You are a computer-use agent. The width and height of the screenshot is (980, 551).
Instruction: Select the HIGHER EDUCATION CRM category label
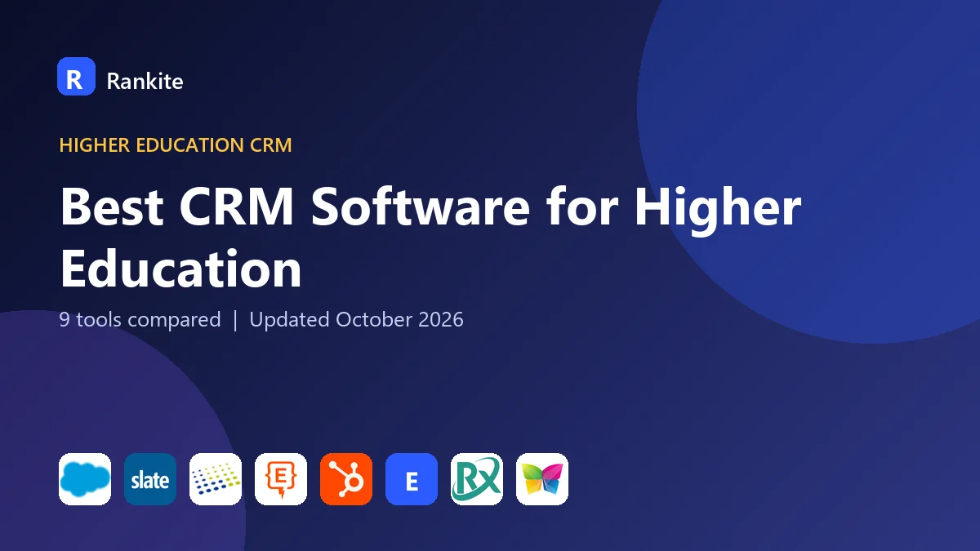[176, 145]
